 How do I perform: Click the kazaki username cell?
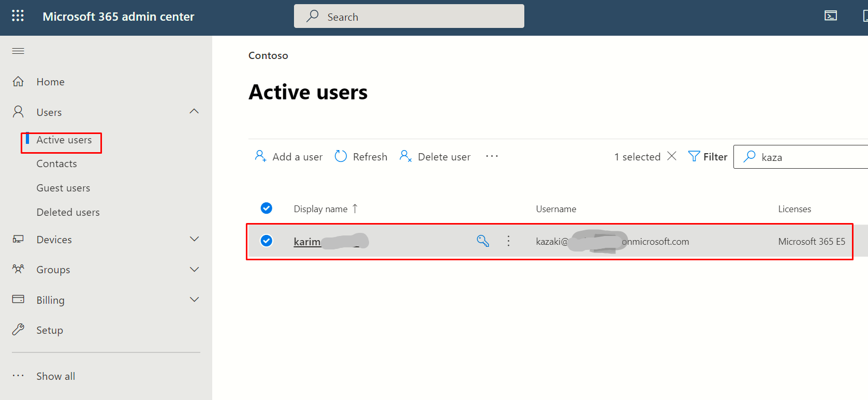(x=612, y=242)
